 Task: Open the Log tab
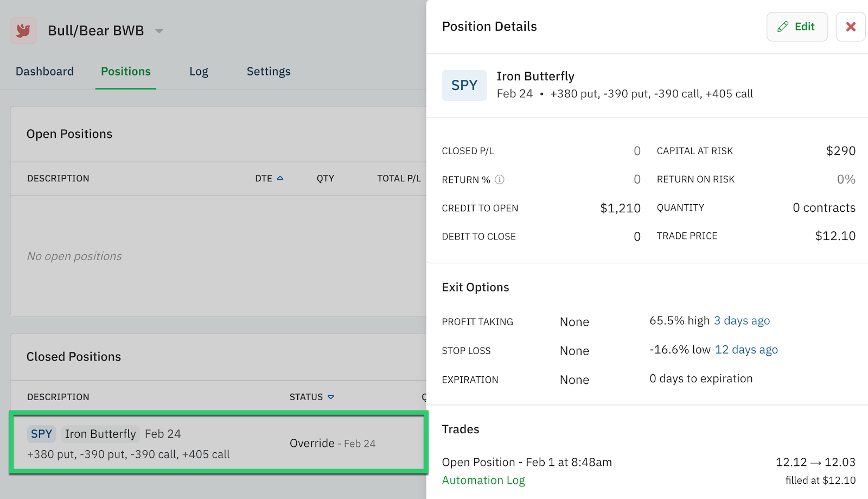[x=199, y=72]
